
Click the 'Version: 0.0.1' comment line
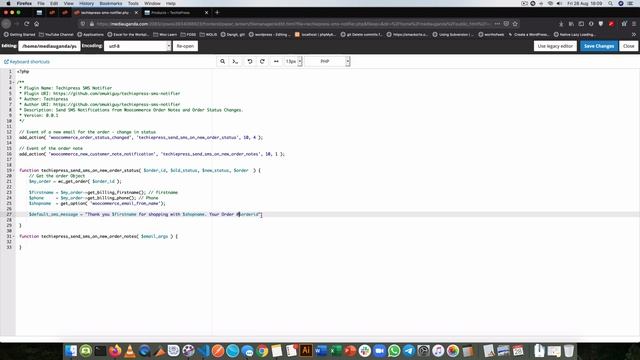pos(38,116)
